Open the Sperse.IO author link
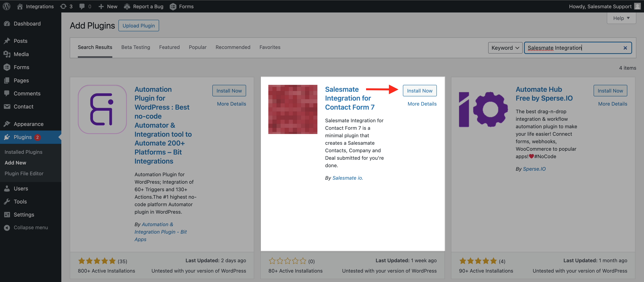The width and height of the screenshot is (644, 282). tap(534, 169)
